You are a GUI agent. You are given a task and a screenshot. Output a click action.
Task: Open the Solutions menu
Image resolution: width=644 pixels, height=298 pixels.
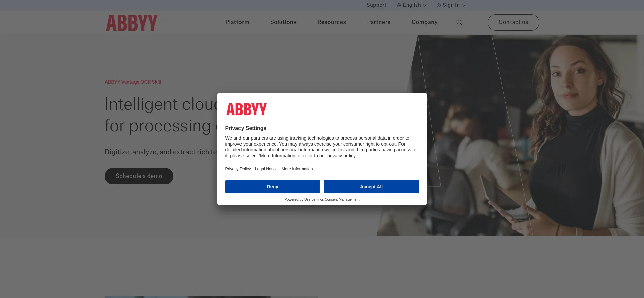(x=283, y=22)
